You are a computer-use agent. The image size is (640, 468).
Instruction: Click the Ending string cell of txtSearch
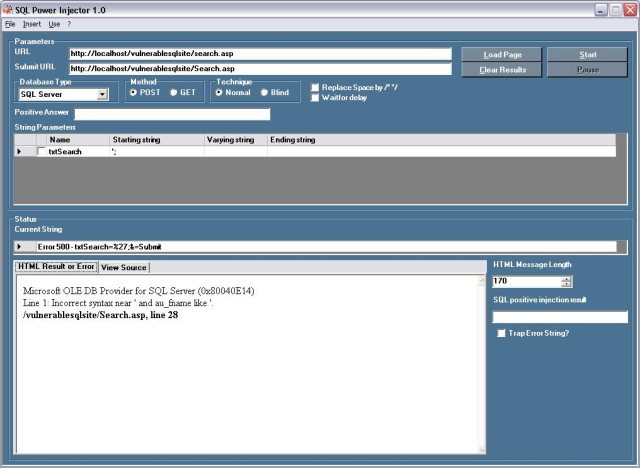(x=442, y=151)
